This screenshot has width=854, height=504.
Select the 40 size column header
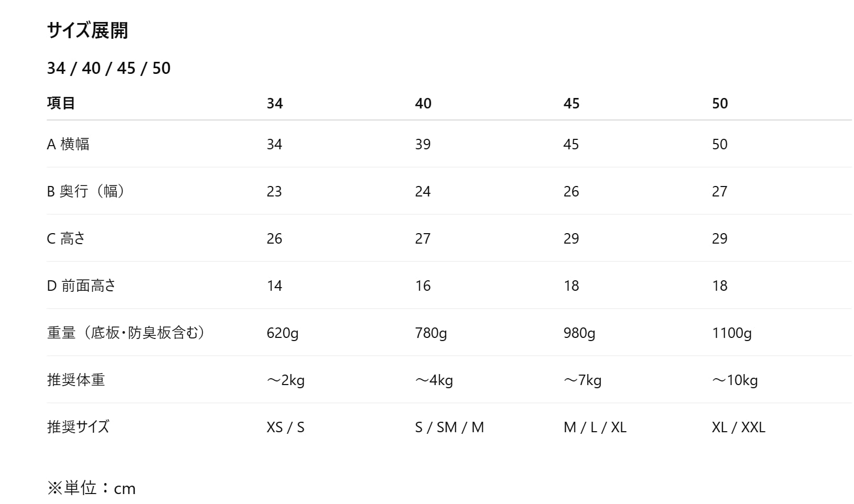coord(423,103)
